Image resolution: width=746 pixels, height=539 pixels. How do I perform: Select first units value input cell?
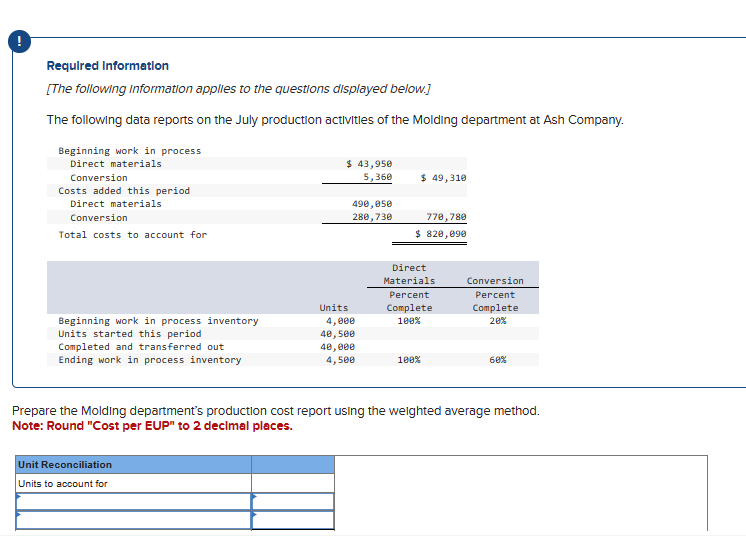(x=293, y=501)
